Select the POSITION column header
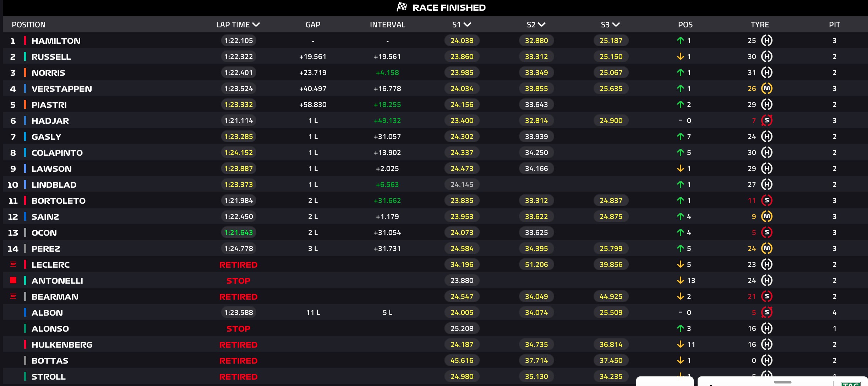Image resolution: width=868 pixels, height=386 pixels. click(x=29, y=25)
